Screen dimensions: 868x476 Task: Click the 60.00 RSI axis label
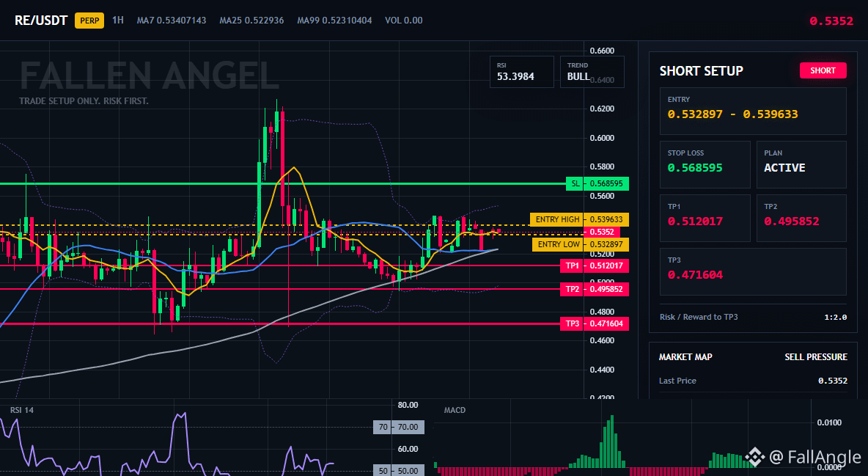coord(408,450)
